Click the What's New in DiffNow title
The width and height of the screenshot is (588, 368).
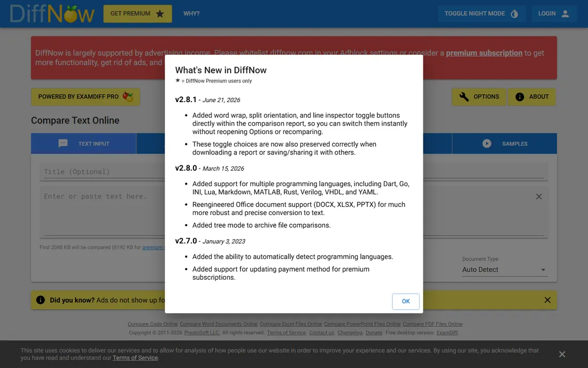pos(220,70)
